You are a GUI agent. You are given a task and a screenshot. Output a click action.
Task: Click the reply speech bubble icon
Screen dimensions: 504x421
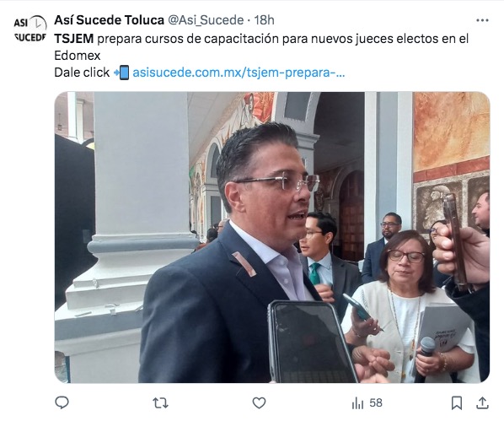[x=62, y=402]
